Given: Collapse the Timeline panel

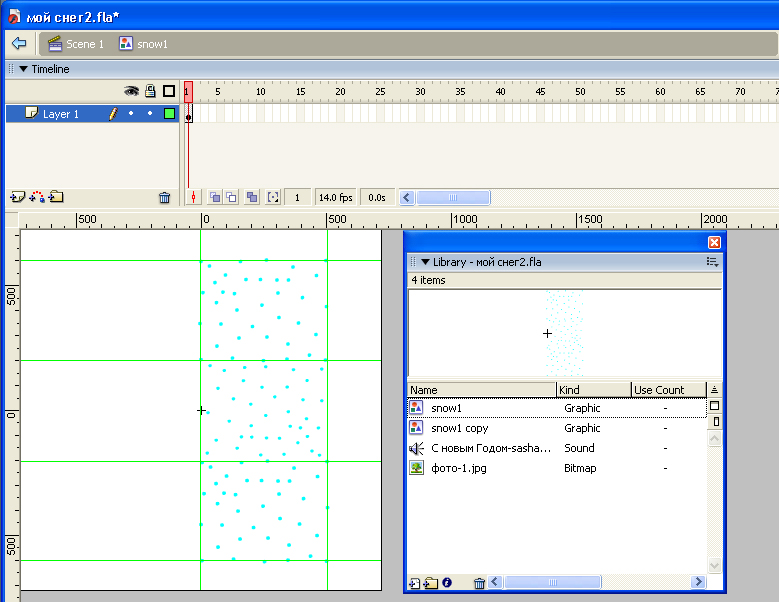Looking at the screenshot, I should click(23, 69).
